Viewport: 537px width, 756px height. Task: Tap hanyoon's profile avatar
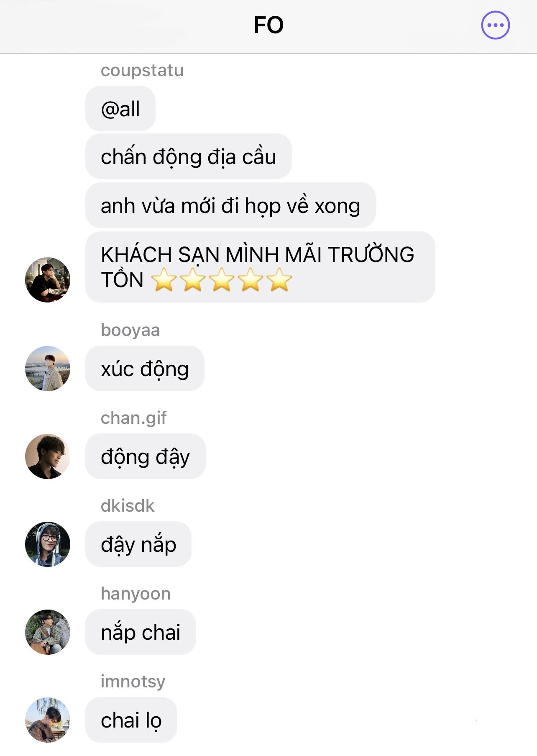click(x=48, y=632)
